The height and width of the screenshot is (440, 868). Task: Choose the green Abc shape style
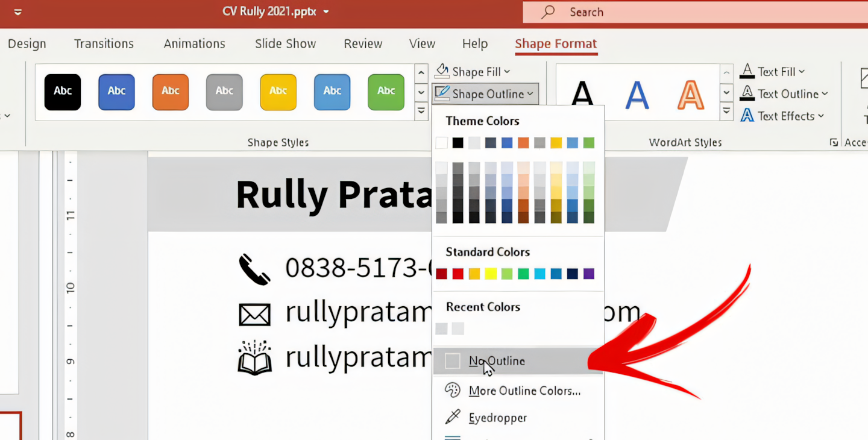coord(386,92)
